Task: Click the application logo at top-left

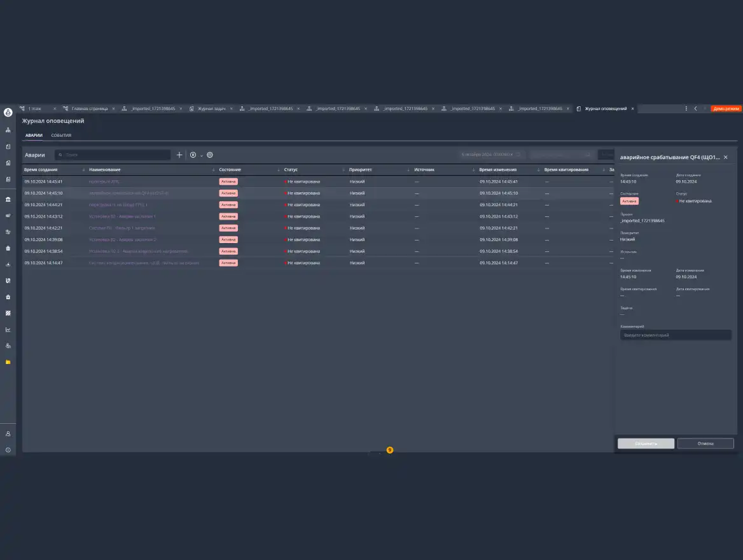Action: [x=8, y=113]
